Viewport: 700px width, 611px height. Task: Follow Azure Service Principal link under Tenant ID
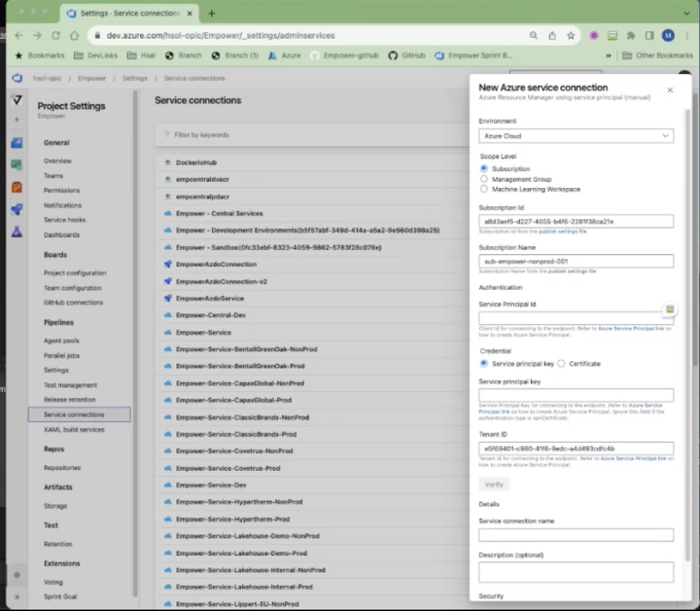point(633,458)
